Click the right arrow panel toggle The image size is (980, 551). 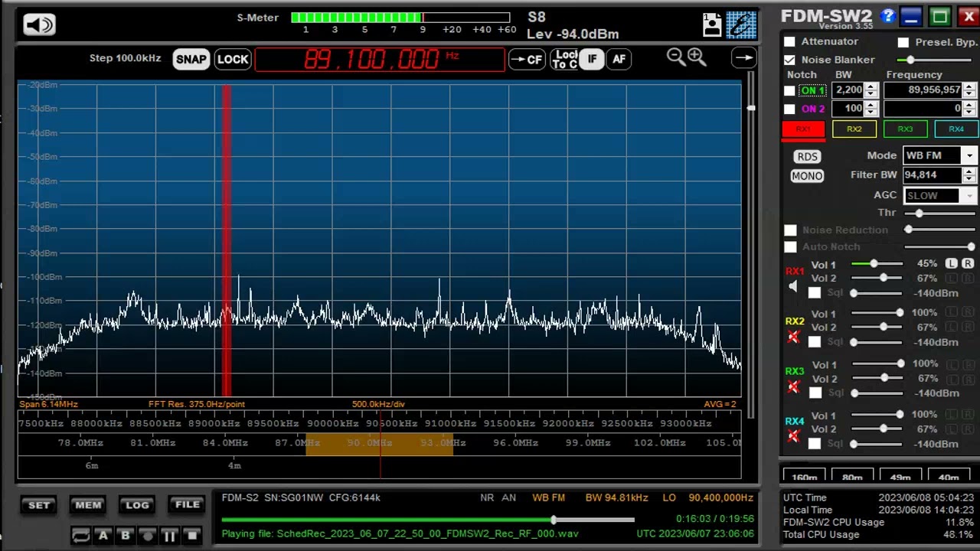tap(743, 58)
